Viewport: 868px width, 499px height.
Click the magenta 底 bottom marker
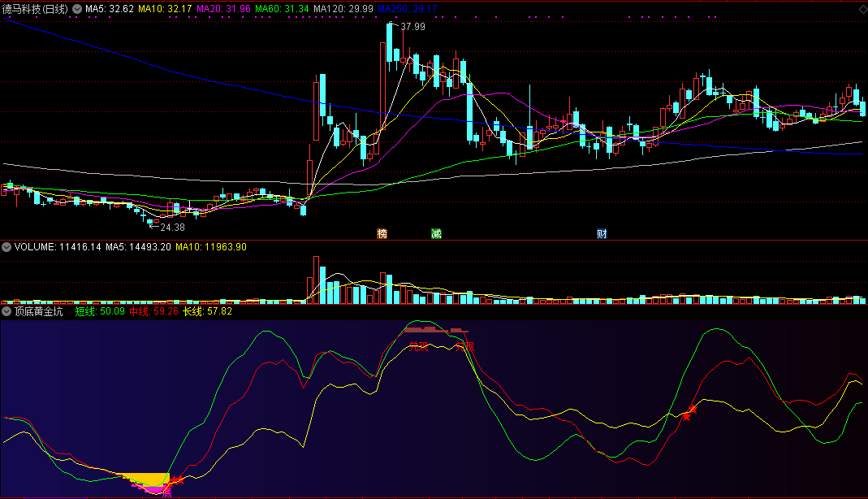166,493
